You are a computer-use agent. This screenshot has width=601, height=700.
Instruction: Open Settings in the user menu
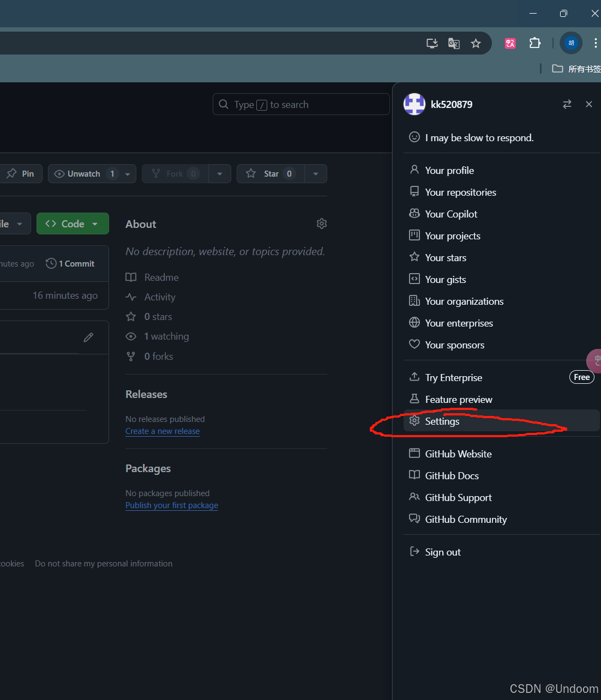[x=501, y=421]
